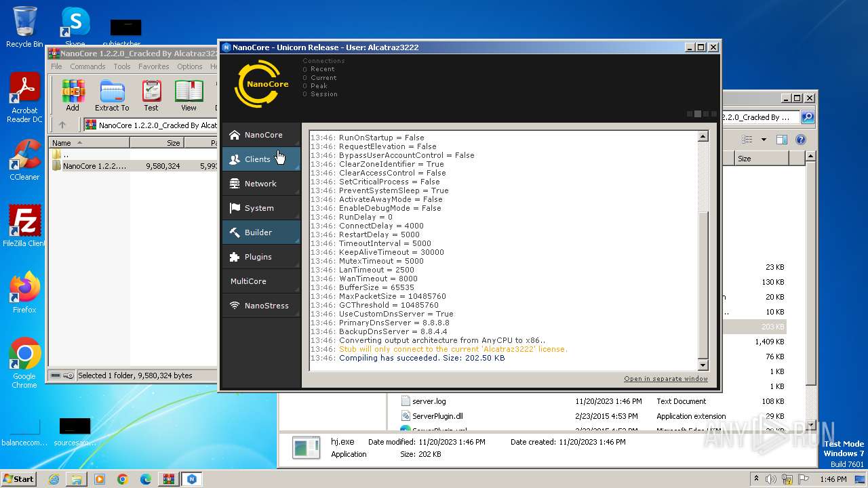The height and width of the screenshot is (488, 868).
Task: Click the puzzle icon beside Plugins
Action: (235, 257)
